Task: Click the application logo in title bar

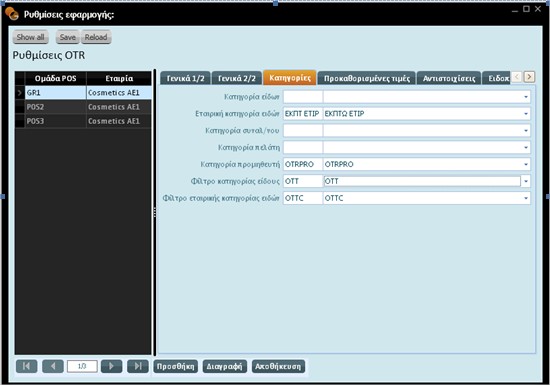Action: (x=12, y=14)
